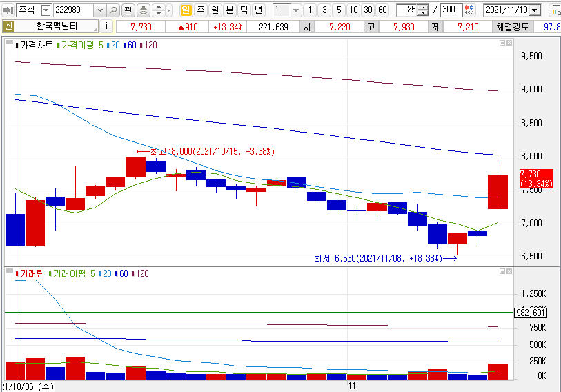
Task: Select the 60 interval button
Action: 382,10
